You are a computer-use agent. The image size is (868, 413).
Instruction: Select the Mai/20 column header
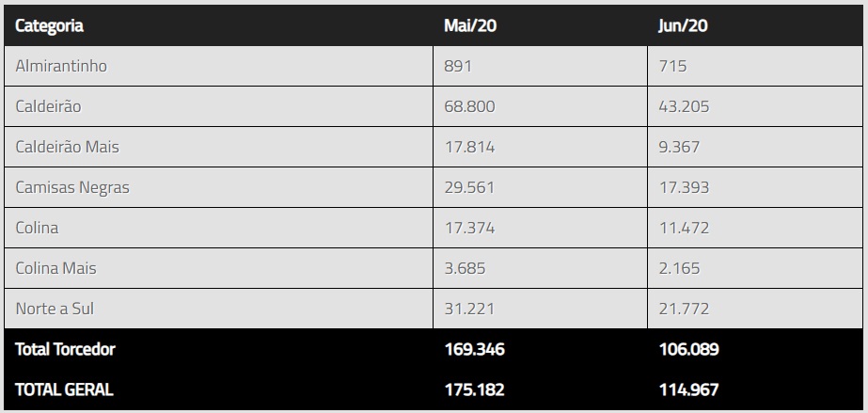pyautogui.click(x=469, y=25)
